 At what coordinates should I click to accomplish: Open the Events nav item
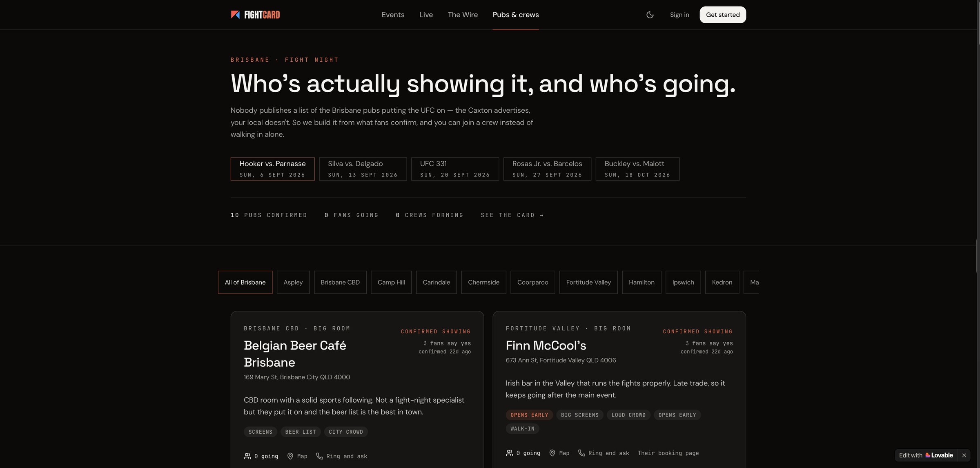coord(393,15)
